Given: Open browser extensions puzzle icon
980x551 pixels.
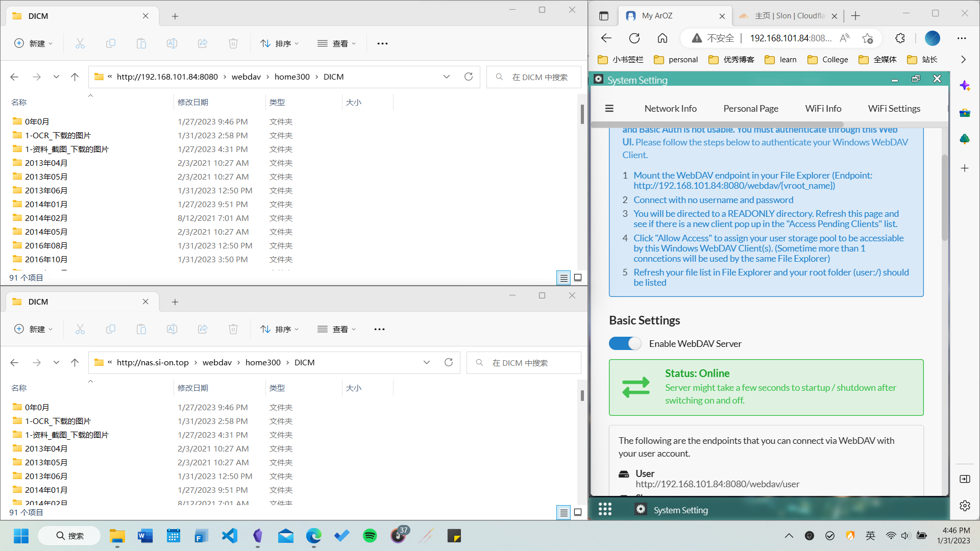Looking at the screenshot, I should 900,38.
